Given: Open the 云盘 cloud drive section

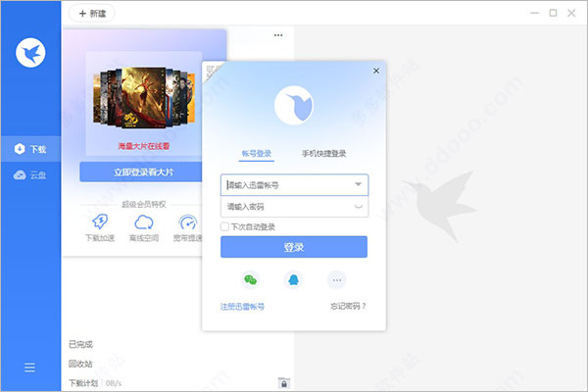Looking at the screenshot, I should click(30, 174).
